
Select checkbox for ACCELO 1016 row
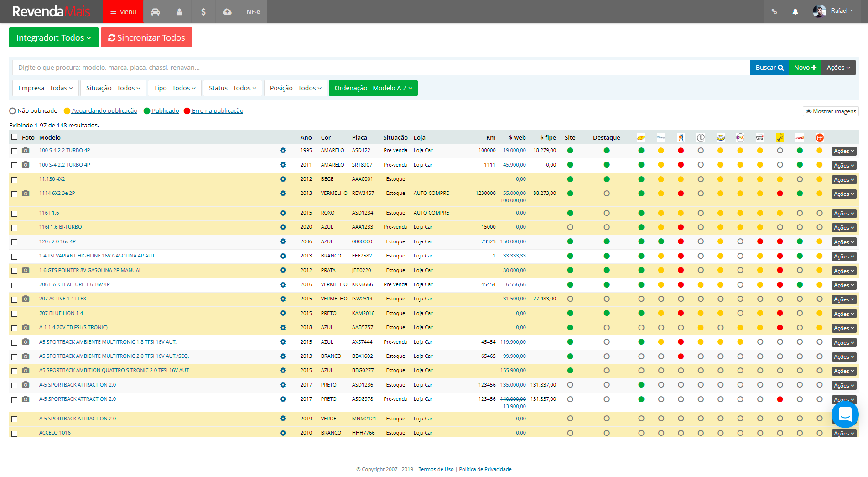[15, 434]
